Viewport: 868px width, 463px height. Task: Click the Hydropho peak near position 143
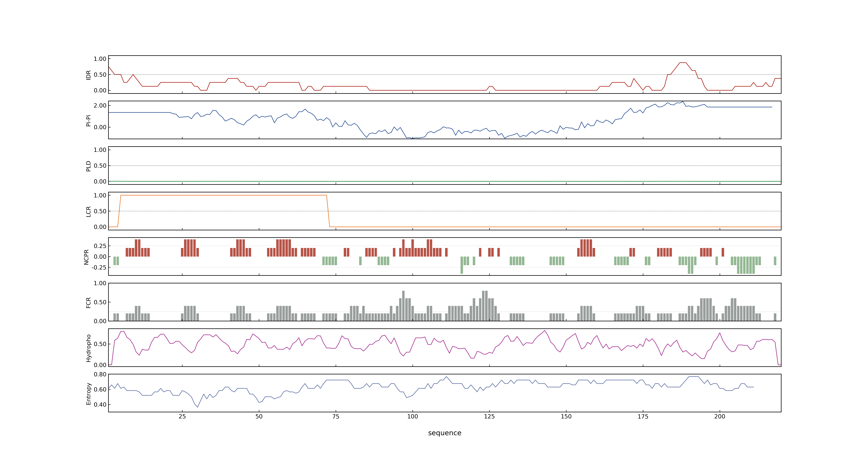tap(545, 331)
